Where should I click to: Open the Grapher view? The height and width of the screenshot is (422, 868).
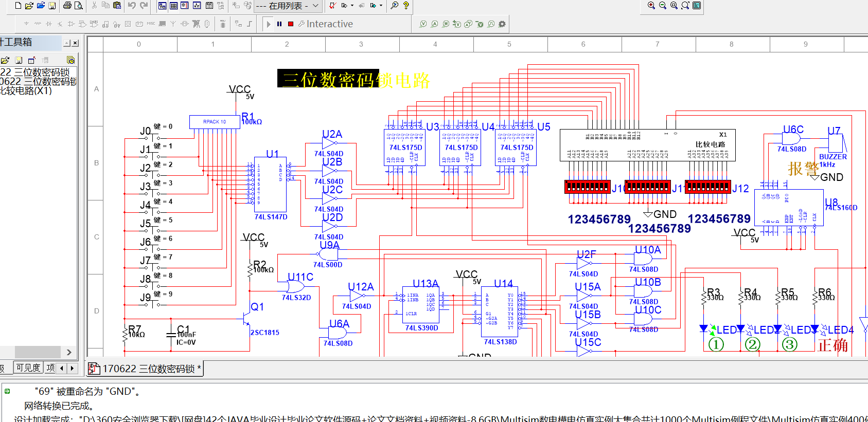[x=197, y=6]
